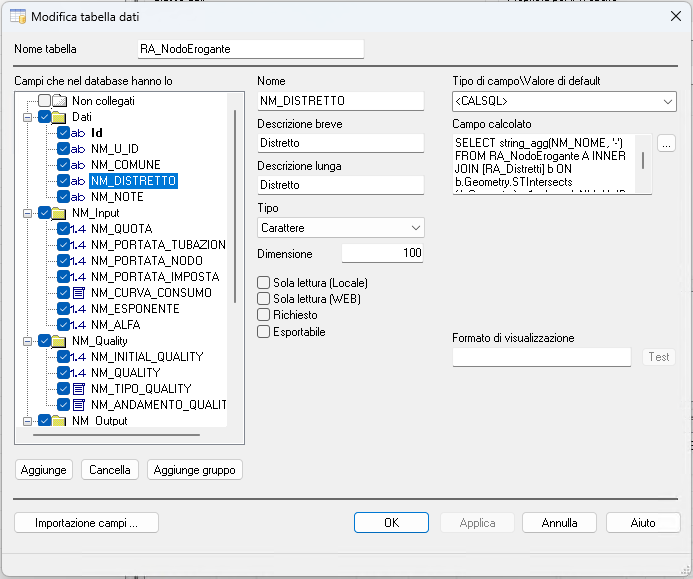Click the numeric-type icon beside NM_QUOTA
The height and width of the screenshot is (579, 693).
(79, 229)
